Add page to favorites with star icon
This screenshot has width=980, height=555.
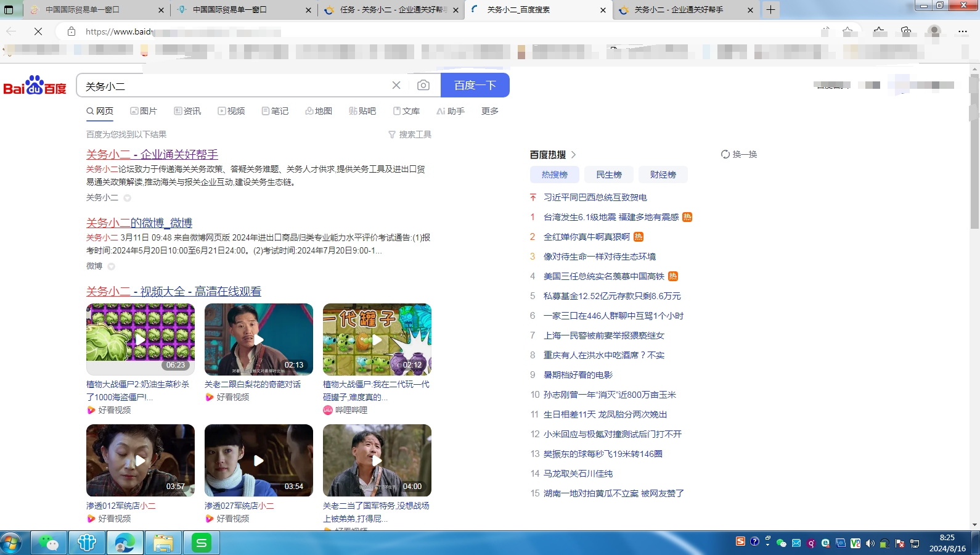coord(848,31)
